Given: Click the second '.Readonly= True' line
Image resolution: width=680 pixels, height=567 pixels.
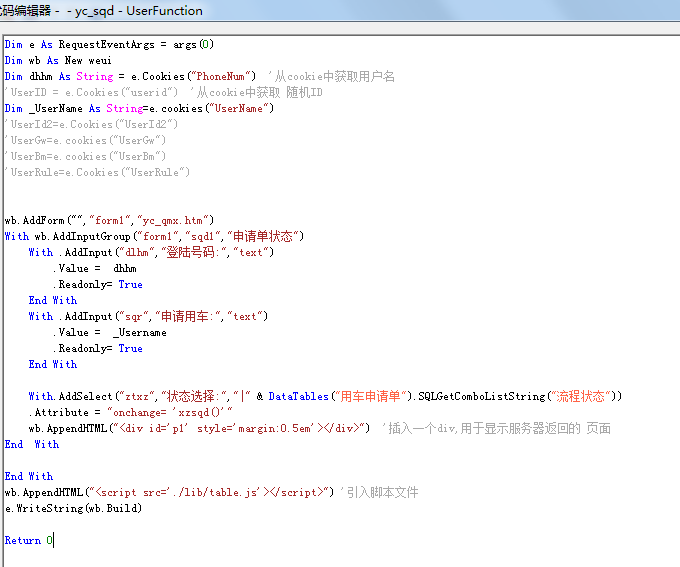Looking at the screenshot, I should [x=98, y=348].
